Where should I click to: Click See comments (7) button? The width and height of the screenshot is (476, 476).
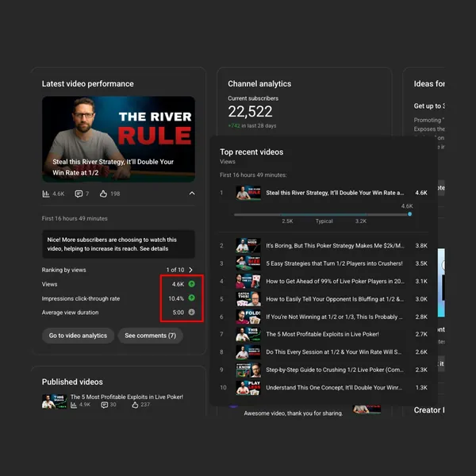click(150, 336)
